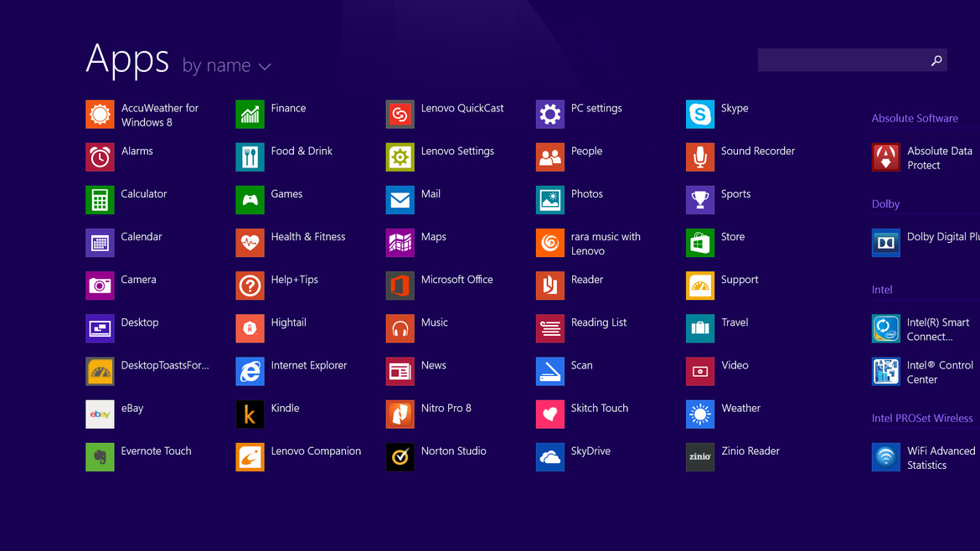The image size is (980, 551).
Task: Launch the Travel suitcase icon
Action: pos(700,328)
